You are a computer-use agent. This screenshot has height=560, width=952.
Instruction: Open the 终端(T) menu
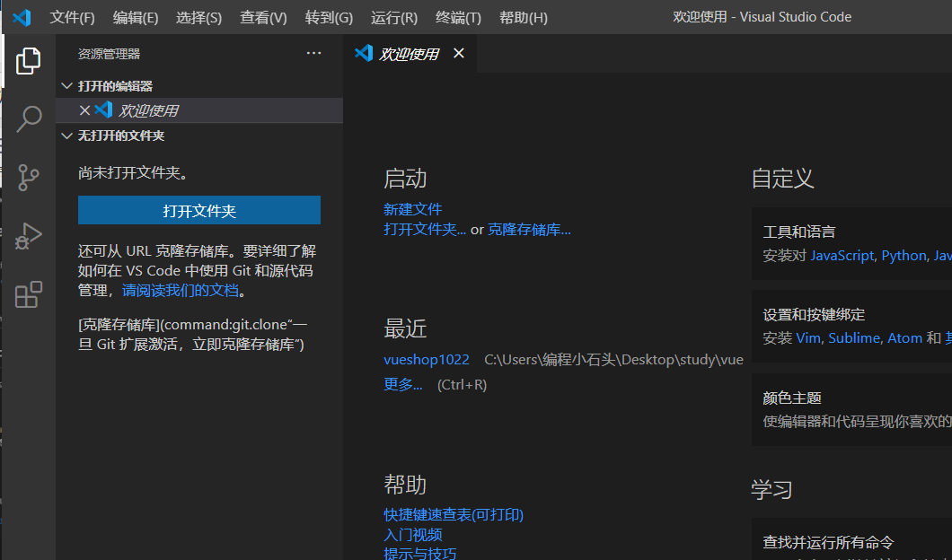[458, 18]
